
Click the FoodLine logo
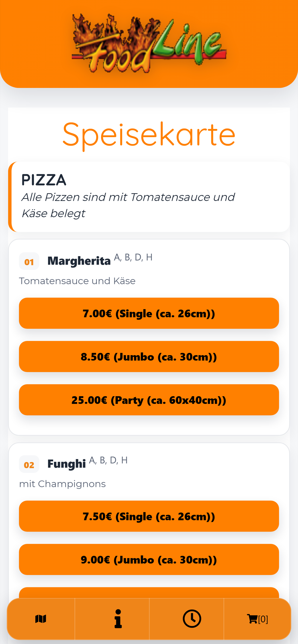click(x=149, y=43)
